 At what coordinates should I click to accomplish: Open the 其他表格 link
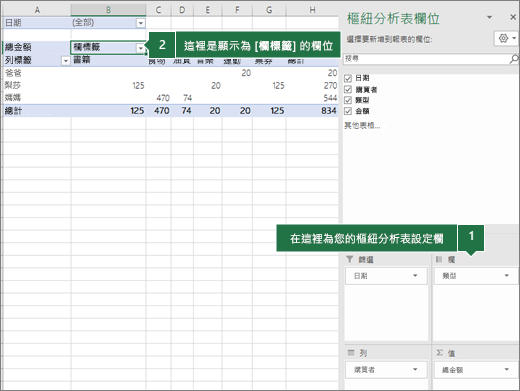(x=362, y=125)
